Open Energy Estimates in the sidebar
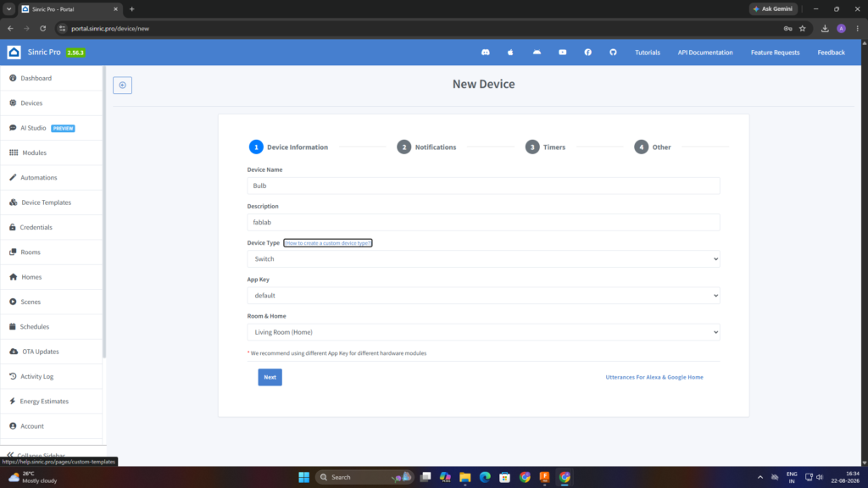 51,401
